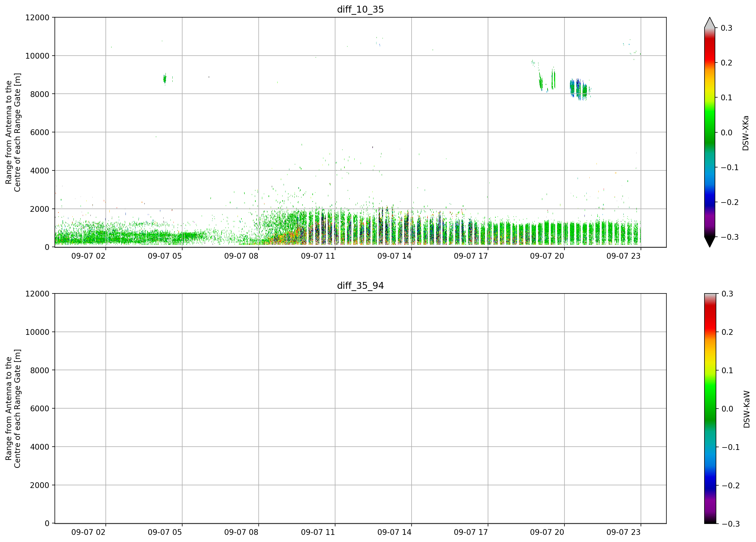
Task: Click the 12000 y-tick in diff_35_94 plot
Action: click(37, 294)
